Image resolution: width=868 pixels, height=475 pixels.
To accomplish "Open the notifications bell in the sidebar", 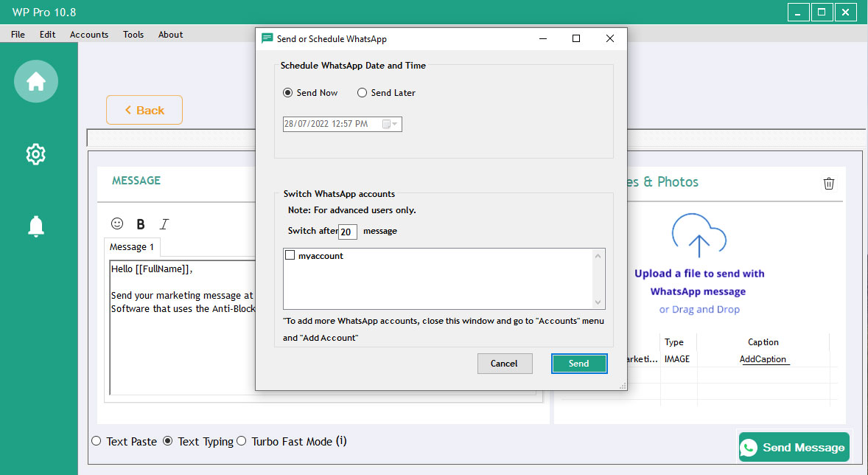I will [36, 226].
